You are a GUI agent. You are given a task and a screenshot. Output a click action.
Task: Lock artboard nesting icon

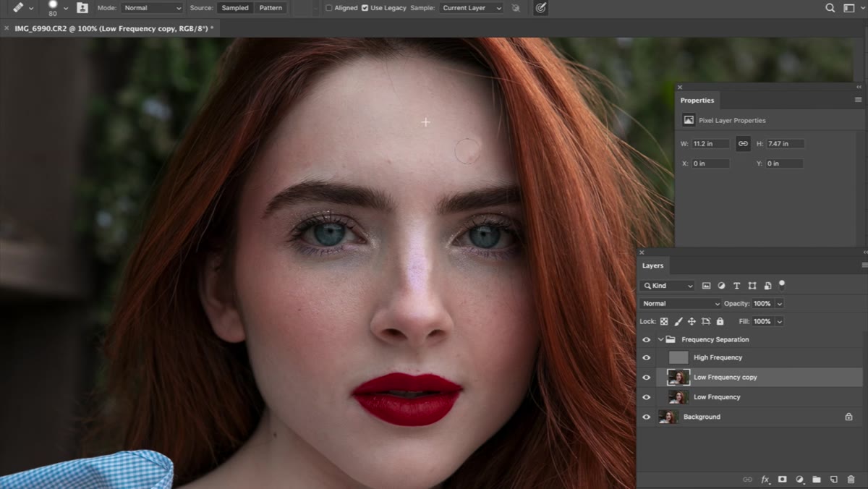pos(706,321)
